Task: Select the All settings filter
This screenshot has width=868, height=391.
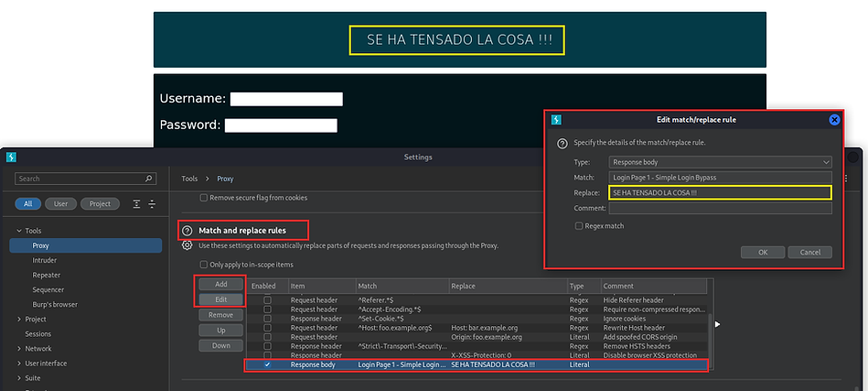Action: (x=28, y=204)
